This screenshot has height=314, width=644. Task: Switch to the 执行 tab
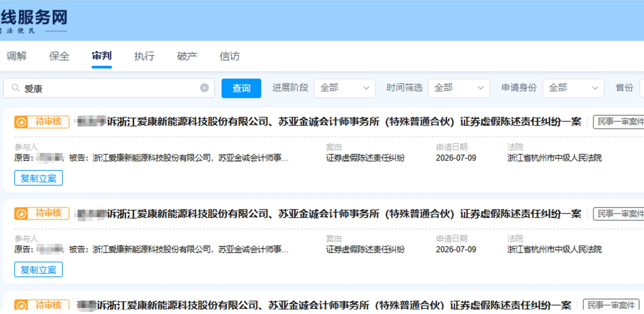(144, 56)
